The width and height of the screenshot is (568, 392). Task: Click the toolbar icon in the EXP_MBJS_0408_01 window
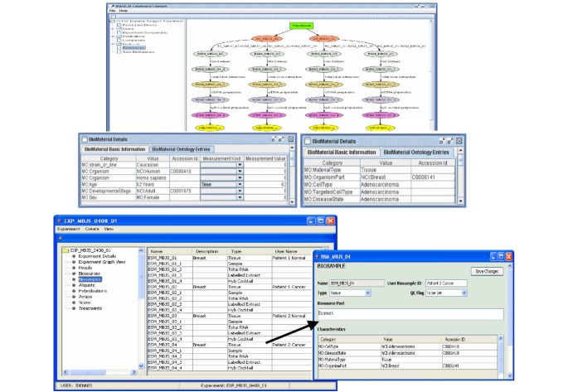(x=61, y=238)
